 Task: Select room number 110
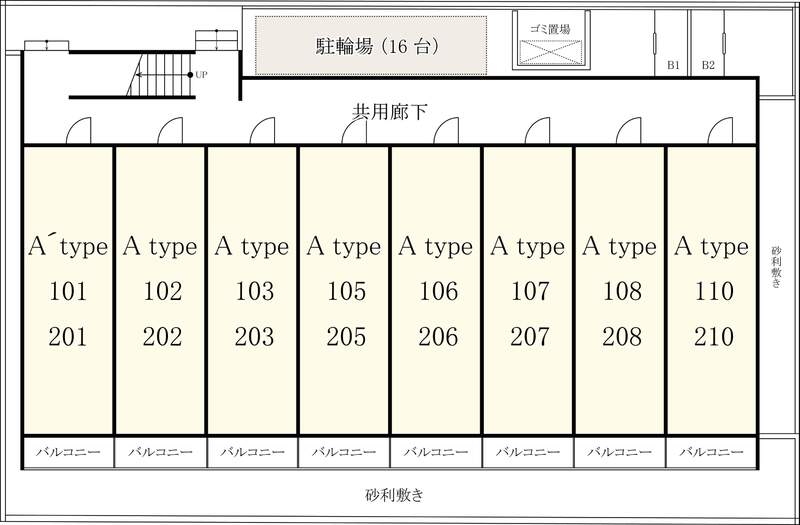(714, 291)
